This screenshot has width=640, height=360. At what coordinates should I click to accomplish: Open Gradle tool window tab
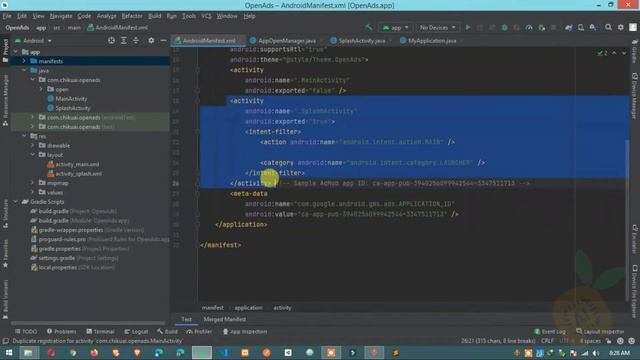point(634,51)
